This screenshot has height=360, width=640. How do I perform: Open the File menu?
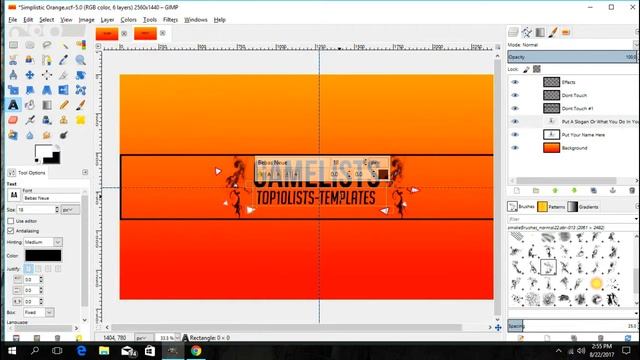pos(13,20)
